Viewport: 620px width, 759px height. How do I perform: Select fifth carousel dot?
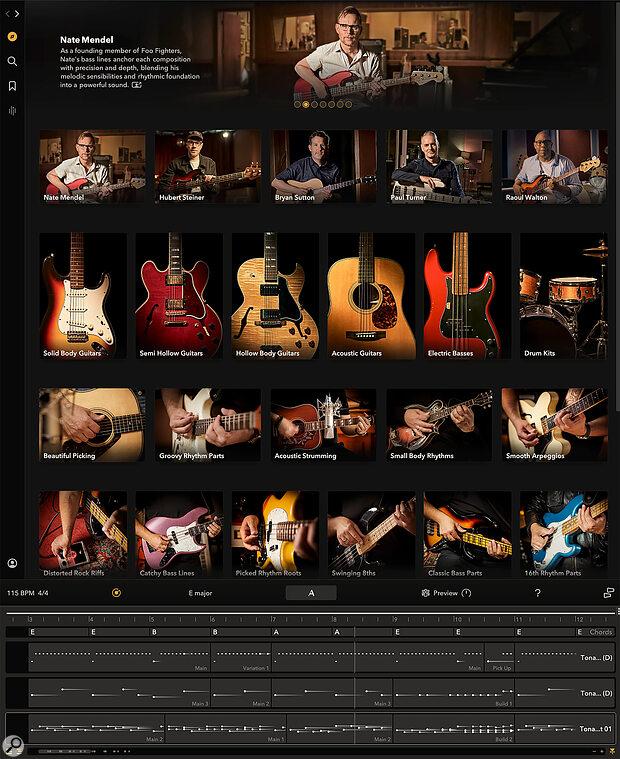332,104
